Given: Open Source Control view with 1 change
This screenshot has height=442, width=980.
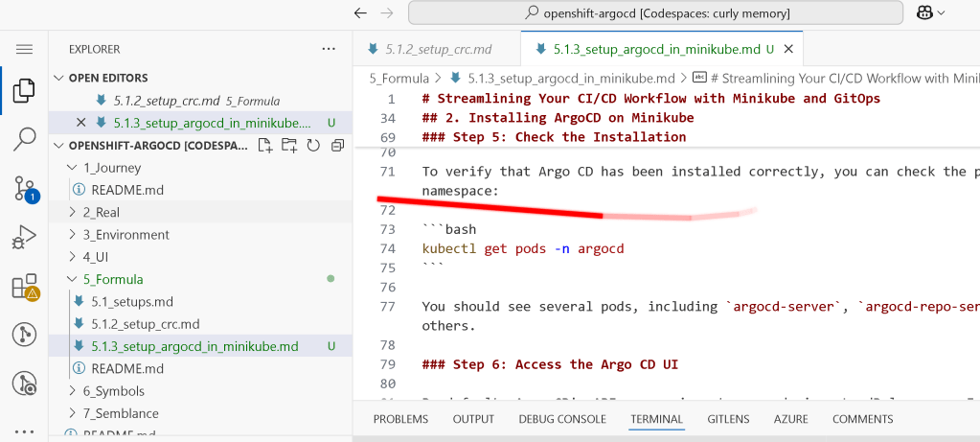Looking at the screenshot, I should coord(25,188).
